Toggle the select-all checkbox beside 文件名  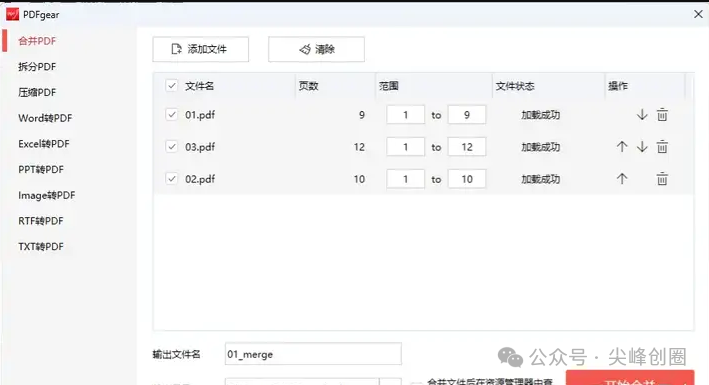[x=171, y=86]
